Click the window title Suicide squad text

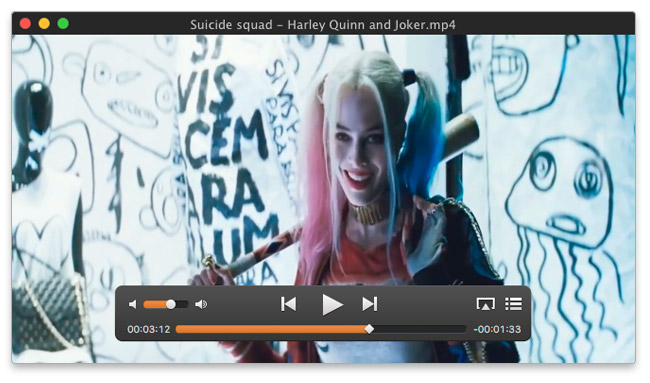(x=231, y=25)
